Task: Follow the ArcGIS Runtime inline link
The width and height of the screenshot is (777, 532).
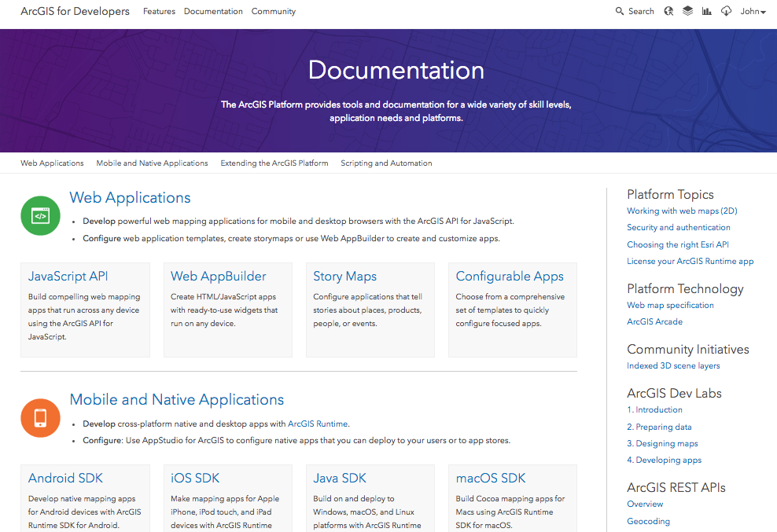Action: [318, 424]
